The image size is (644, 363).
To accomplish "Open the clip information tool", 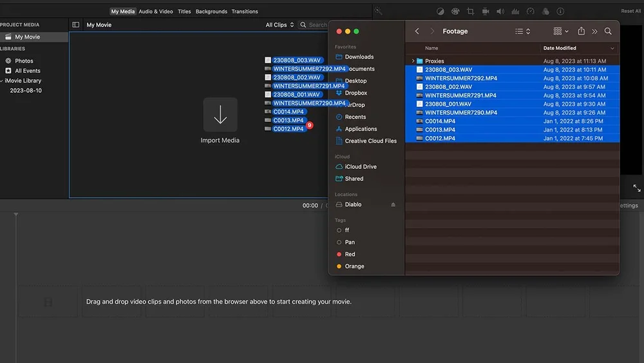I will click(x=560, y=12).
